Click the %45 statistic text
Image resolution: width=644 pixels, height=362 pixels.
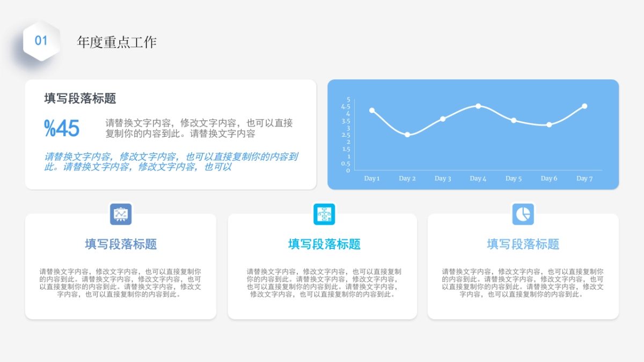61,129
